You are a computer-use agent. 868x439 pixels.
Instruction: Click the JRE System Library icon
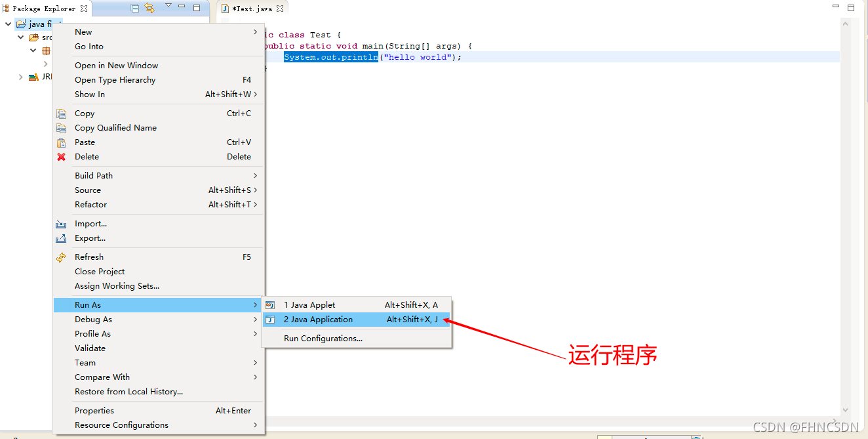tap(33, 77)
